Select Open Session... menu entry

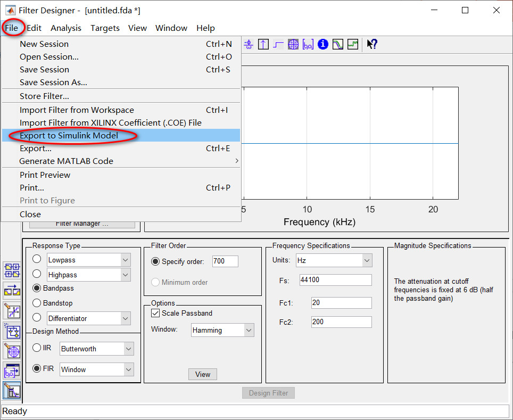coord(121,56)
